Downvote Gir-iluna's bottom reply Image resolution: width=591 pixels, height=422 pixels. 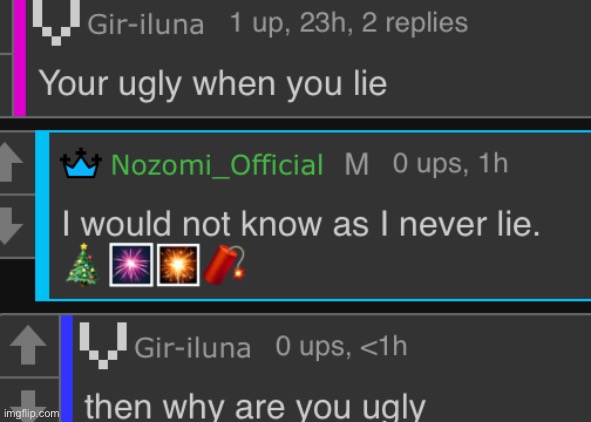tap(28, 406)
